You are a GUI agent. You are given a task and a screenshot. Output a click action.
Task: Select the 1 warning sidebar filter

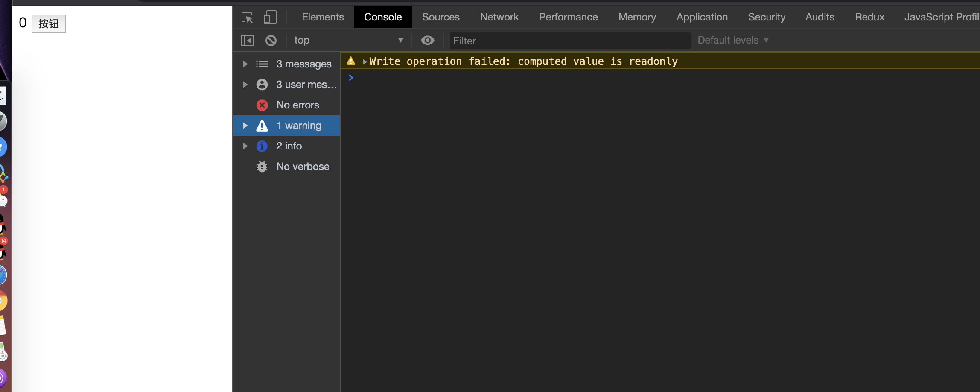(x=298, y=126)
